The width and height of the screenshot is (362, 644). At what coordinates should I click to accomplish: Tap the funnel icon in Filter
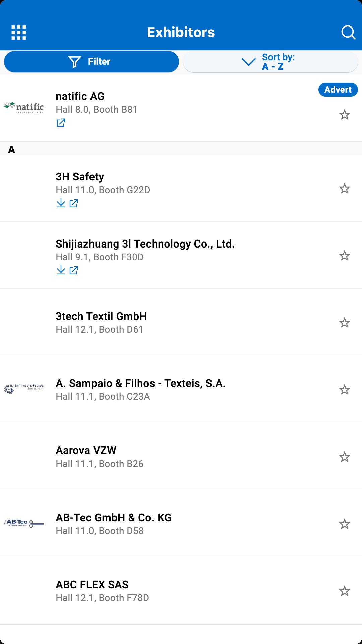click(74, 62)
